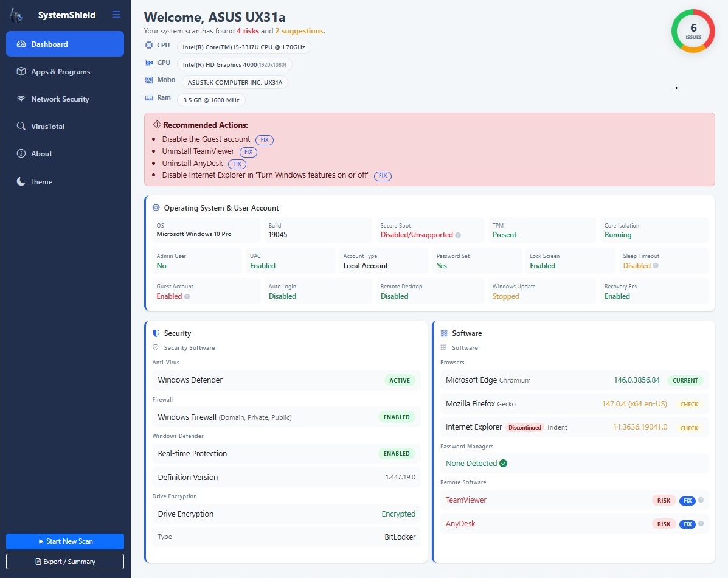
Task: Click the SystemShield logo
Action: point(15,14)
